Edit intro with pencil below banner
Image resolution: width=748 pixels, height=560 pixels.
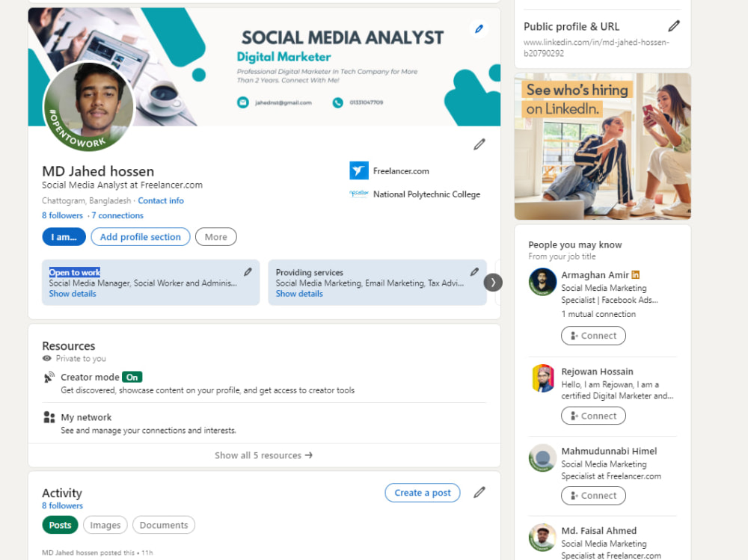click(x=479, y=144)
